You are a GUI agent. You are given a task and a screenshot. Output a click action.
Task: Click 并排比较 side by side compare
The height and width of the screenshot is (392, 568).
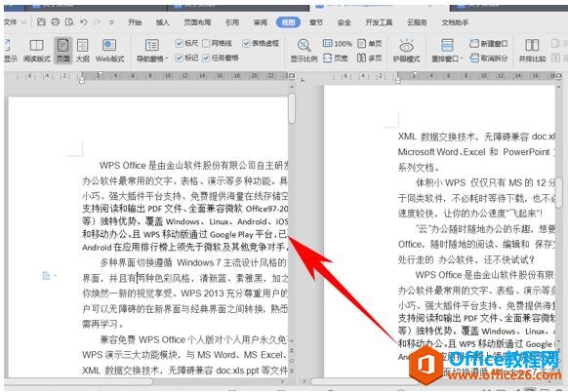[532, 51]
